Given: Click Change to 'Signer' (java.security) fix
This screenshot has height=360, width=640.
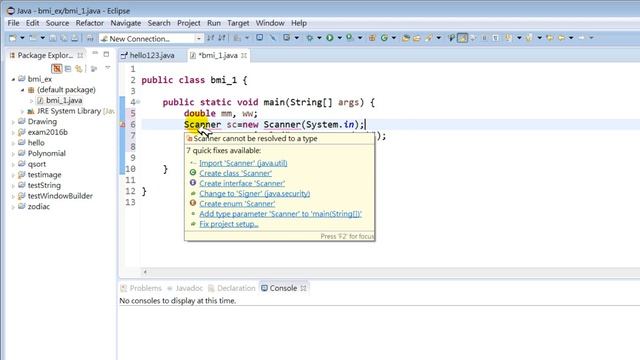Looking at the screenshot, I should (255, 193).
